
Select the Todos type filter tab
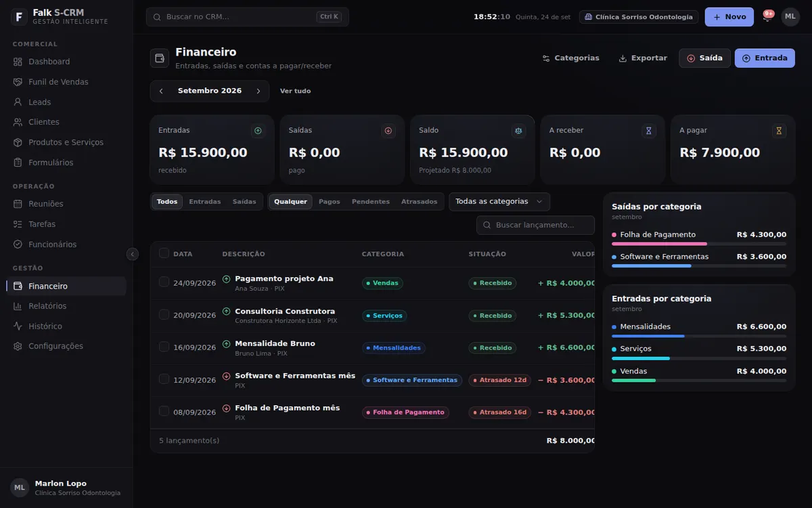[x=167, y=202]
